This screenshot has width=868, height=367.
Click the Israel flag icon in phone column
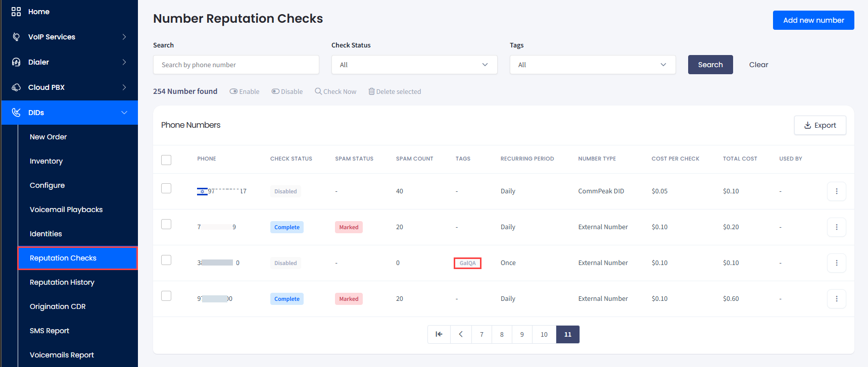[202, 191]
